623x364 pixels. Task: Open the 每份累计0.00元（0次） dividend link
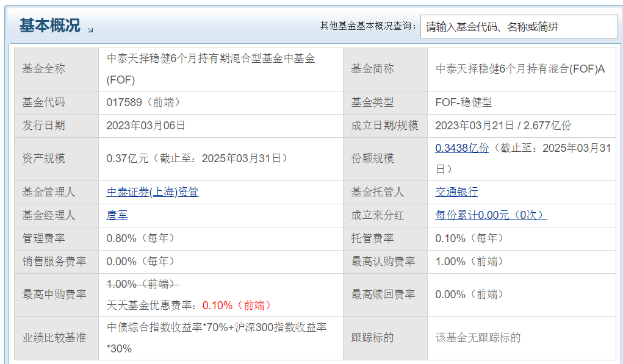point(491,215)
